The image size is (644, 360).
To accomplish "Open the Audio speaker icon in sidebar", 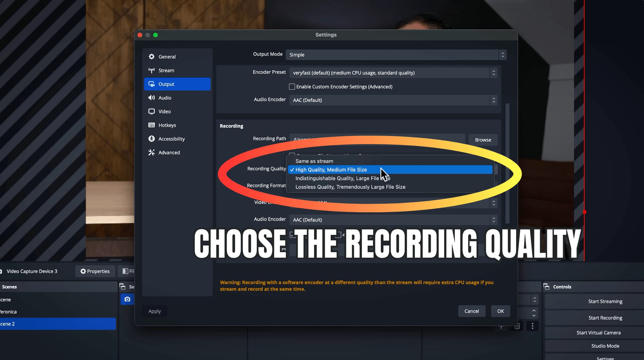I will click(151, 98).
